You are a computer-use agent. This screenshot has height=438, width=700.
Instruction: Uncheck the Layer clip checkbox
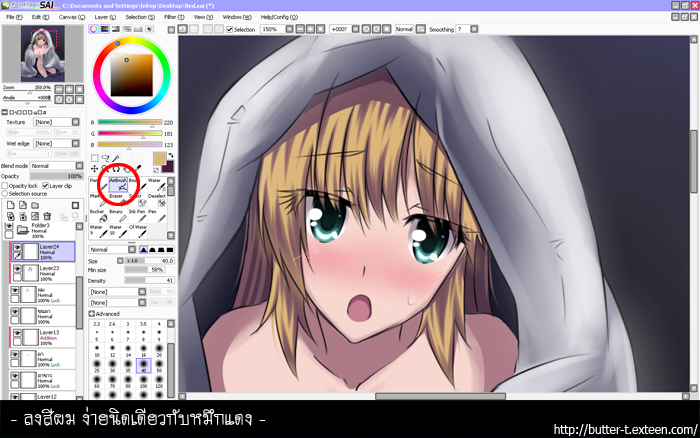pyautogui.click(x=45, y=186)
